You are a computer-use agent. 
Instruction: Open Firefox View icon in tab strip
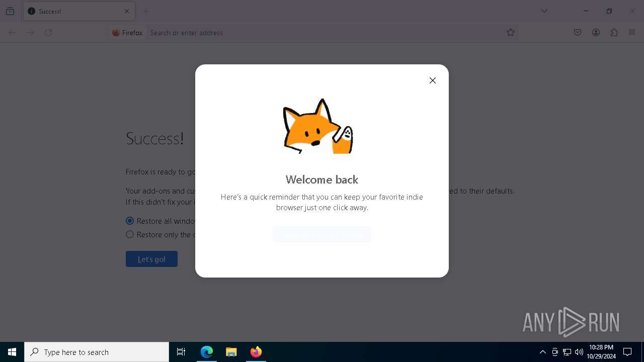10,11
